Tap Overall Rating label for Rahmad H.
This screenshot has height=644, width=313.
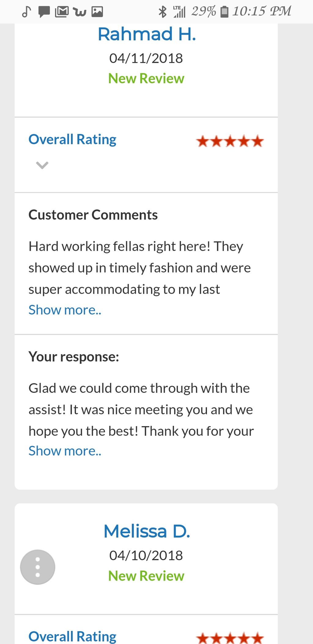(72, 140)
